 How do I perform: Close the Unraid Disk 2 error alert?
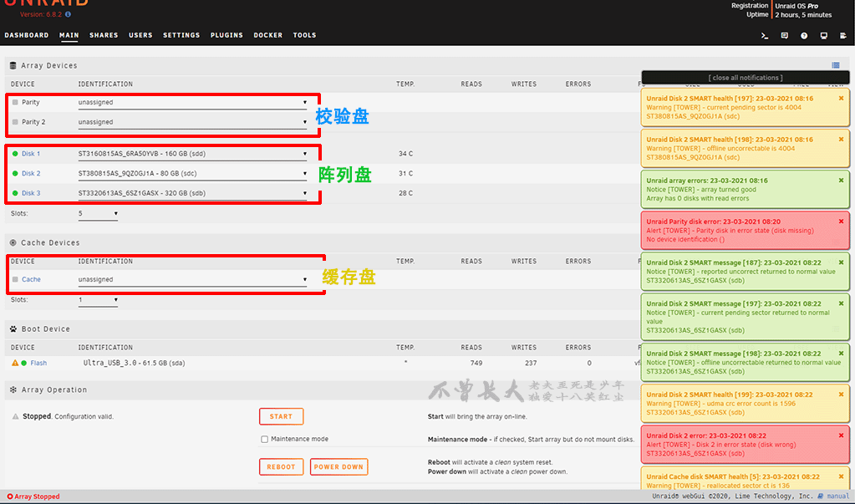(x=841, y=435)
